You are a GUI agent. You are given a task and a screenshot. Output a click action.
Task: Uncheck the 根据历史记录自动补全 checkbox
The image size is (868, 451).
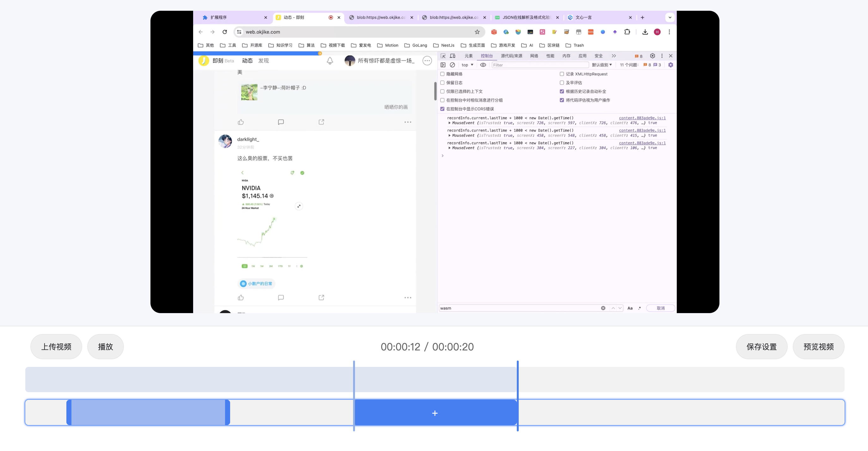[x=562, y=91]
